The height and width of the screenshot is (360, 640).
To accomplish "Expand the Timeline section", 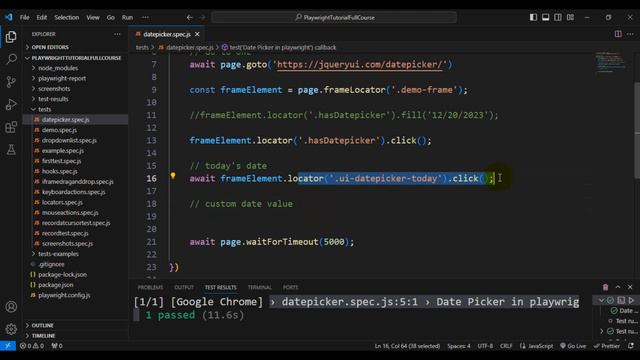I will pos(76,336).
